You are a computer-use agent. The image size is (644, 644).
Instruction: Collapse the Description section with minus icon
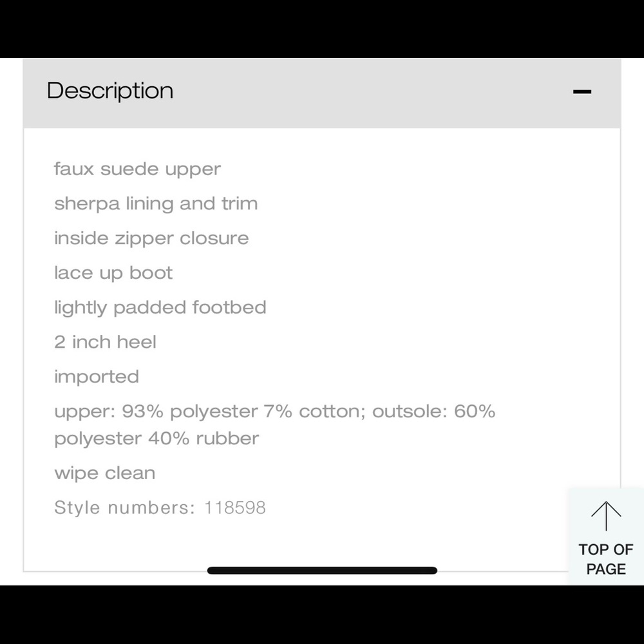[x=582, y=91]
